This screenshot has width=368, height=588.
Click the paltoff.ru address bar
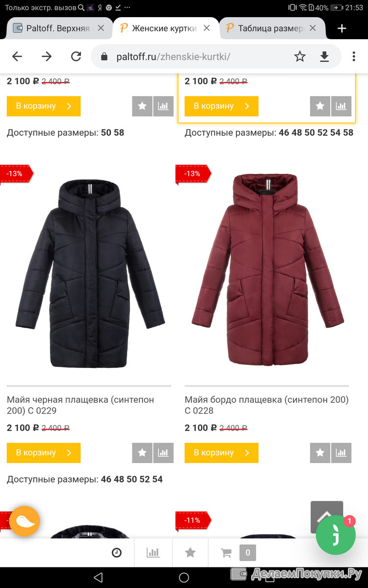tap(191, 57)
